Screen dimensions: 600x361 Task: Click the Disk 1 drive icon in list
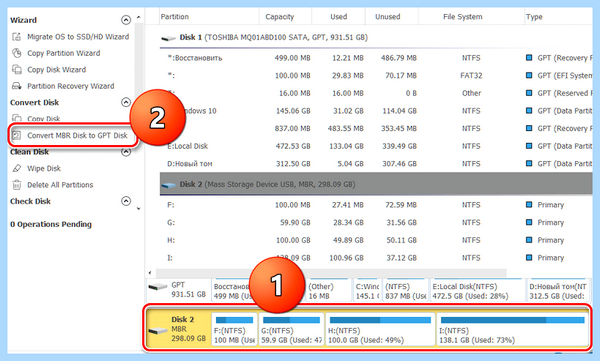click(168, 38)
